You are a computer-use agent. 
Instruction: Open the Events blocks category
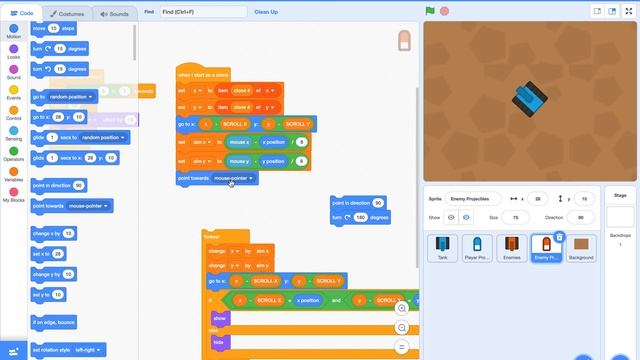point(13,93)
